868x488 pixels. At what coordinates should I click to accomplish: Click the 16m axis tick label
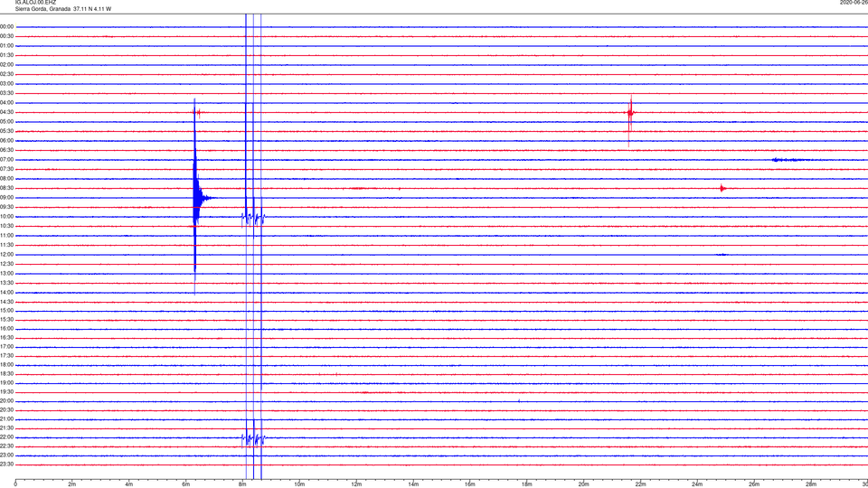point(470,484)
